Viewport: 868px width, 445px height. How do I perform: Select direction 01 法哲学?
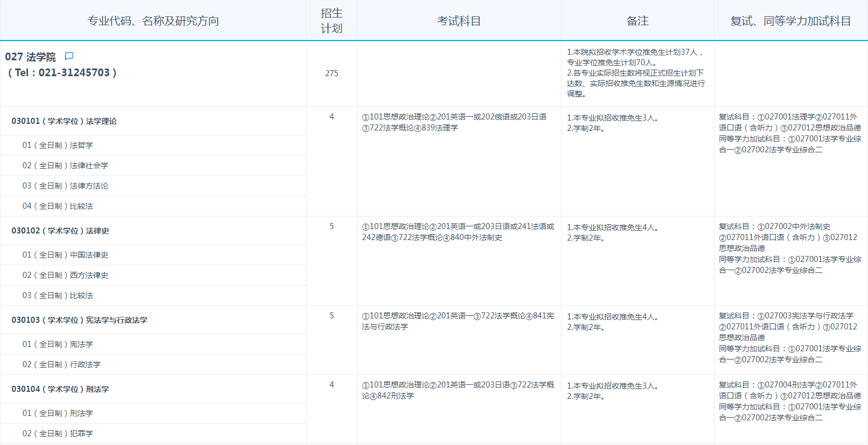[58, 145]
